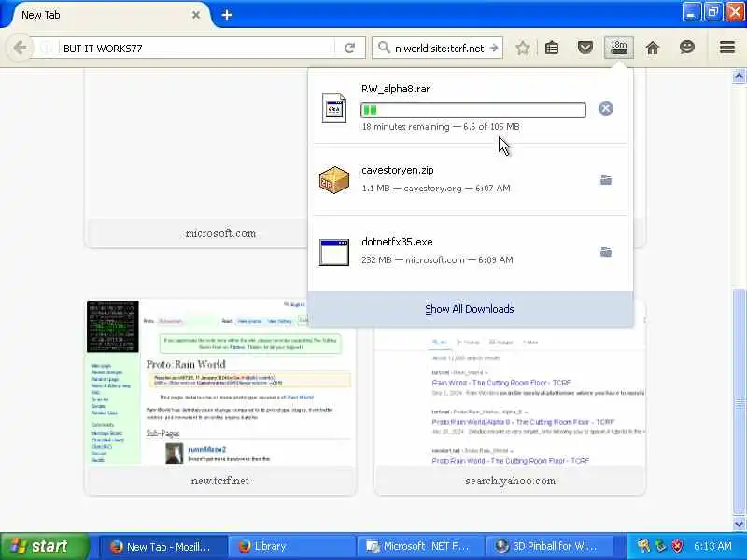Cancel the RW_alpha8.rar download
The height and width of the screenshot is (560, 747).
pyautogui.click(x=605, y=108)
